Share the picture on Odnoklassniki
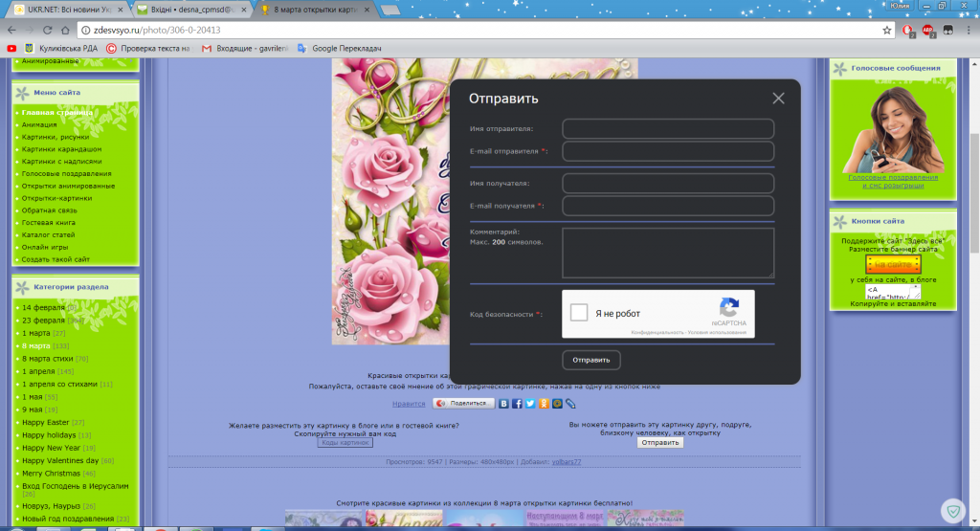This screenshot has height=531, width=980. click(544, 404)
